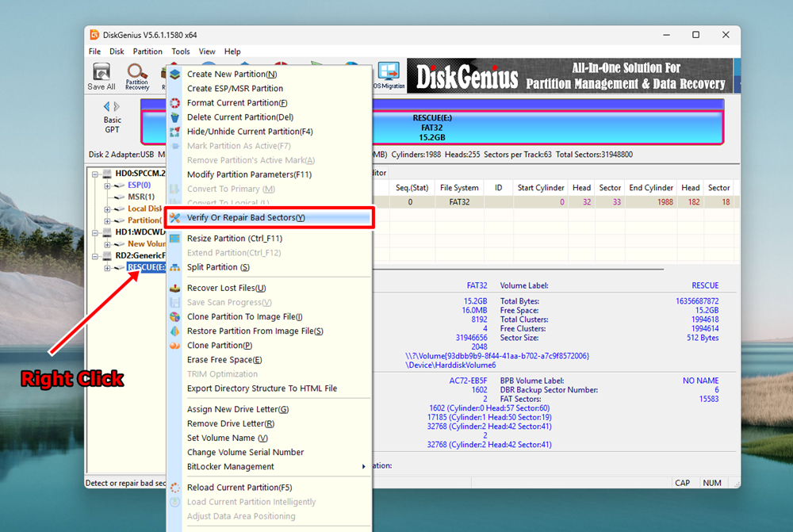Viewport: 793px width, 532px height.
Task: Go to the next disk with the right arrow
Action: pos(117,106)
